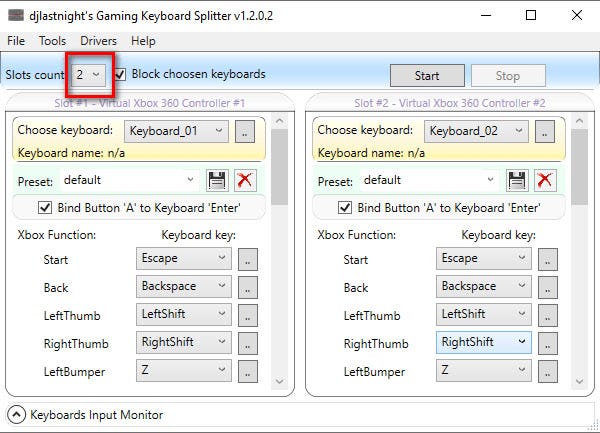The height and width of the screenshot is (433, 600).
Task: Open Slot #2 LeftBumper dropdown (Z)
Action: tap(484, 370)
